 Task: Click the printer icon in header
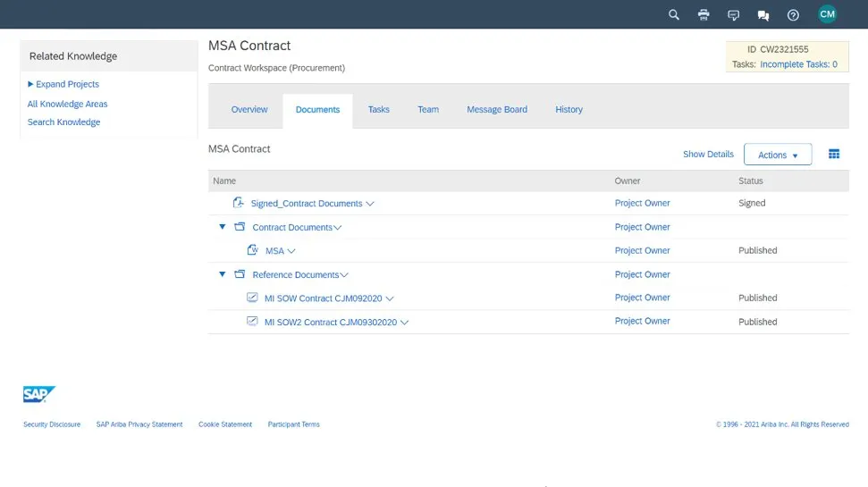coord(704,14)
